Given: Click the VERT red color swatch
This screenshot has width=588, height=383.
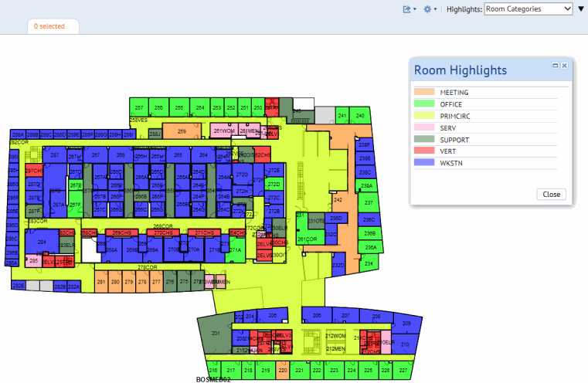Looking at the screenshot, I should coord(423,151).
